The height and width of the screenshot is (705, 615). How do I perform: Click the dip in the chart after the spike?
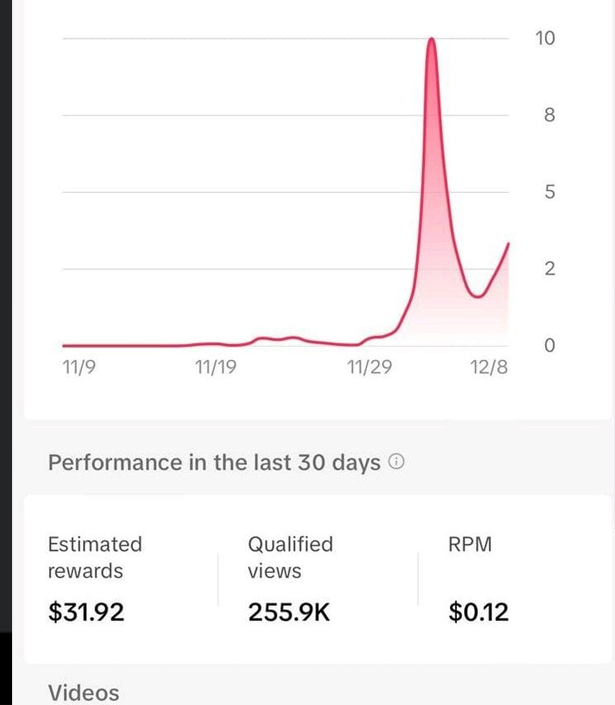coord(477,296)
